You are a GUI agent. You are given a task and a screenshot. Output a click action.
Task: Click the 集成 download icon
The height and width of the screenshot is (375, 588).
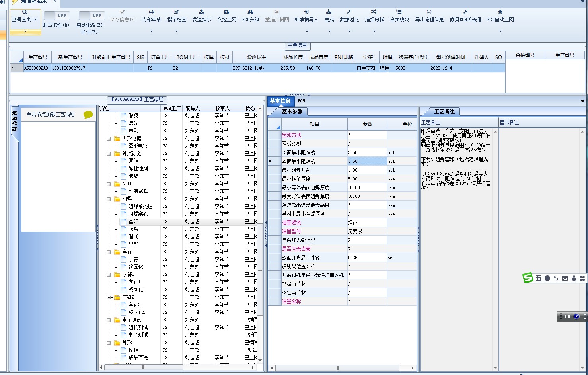pyautogui.click(x=329, y=12)
